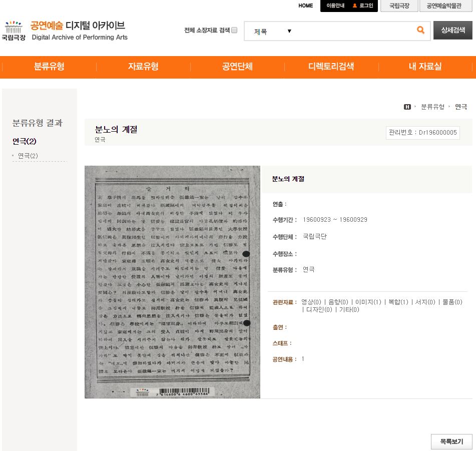This screenshot has height=451, width=476.
Task: Open the 제목 search field dropdown
Action: tap(273, 32)
